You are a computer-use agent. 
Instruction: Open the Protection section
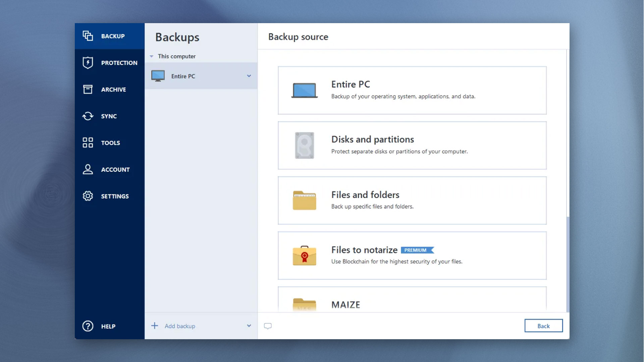(109, 63)
